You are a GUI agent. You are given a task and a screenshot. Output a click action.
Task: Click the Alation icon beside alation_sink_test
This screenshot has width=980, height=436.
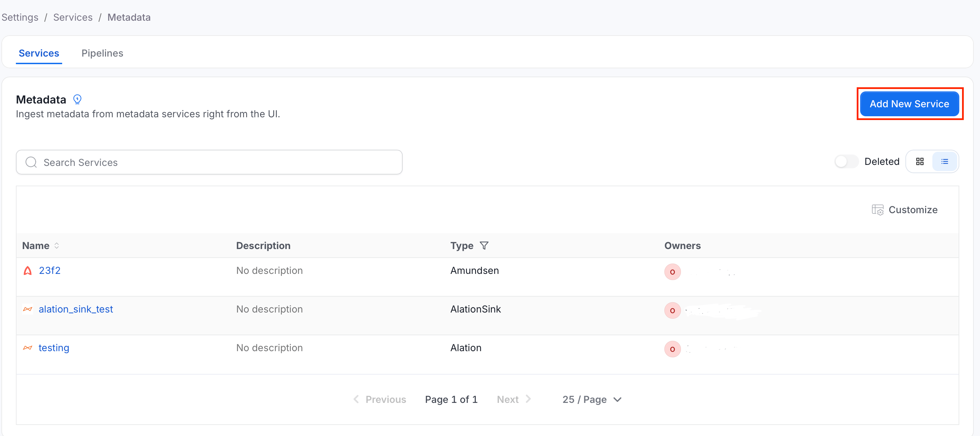click(x=28, y=309)
